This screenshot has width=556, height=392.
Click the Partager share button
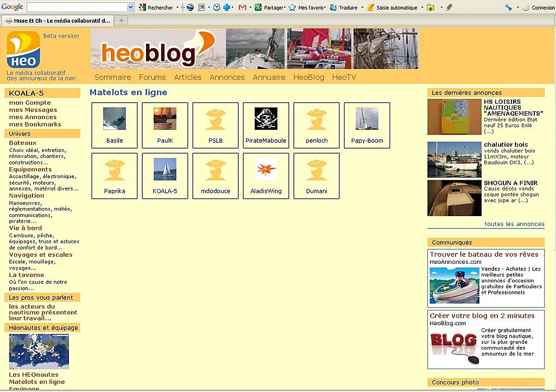coord(270,8)
